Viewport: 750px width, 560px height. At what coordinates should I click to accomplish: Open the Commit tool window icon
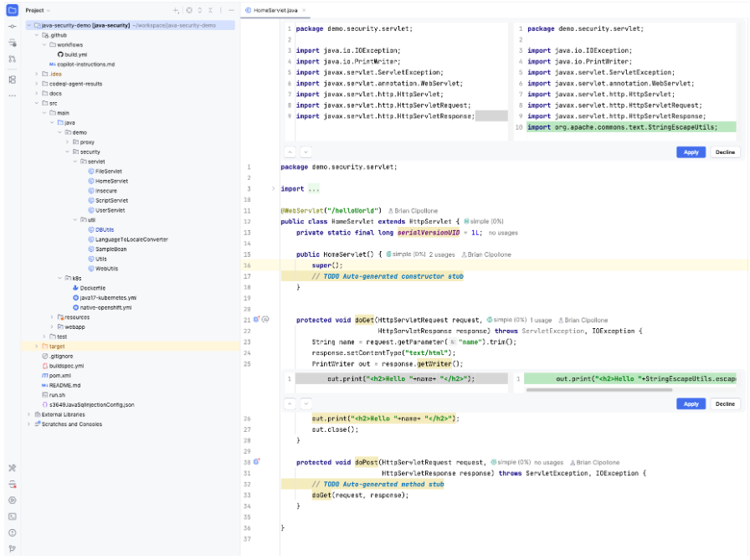click(x=13, y=26)
